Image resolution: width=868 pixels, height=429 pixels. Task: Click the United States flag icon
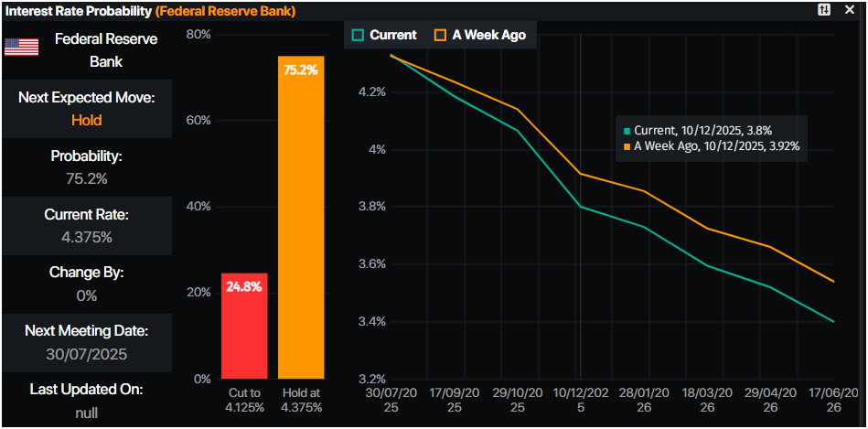point(21,48)
